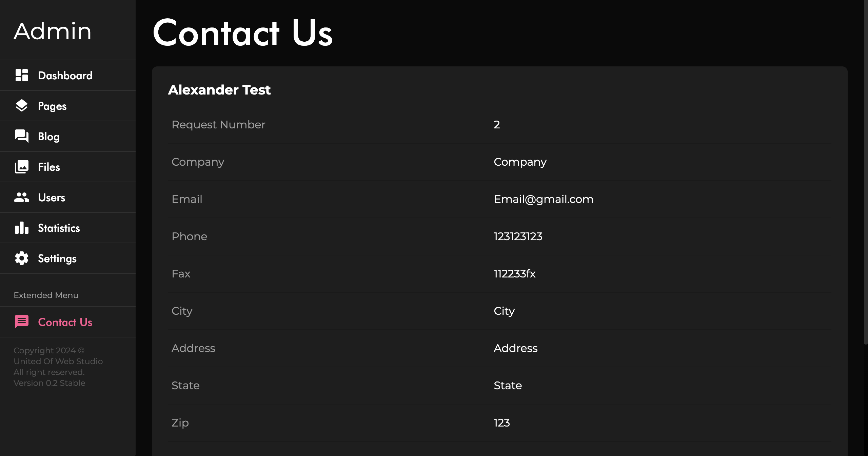Click the vertical scrollbar at the right edge
Viewport: 868px width, 456px height.
point(866,173)
